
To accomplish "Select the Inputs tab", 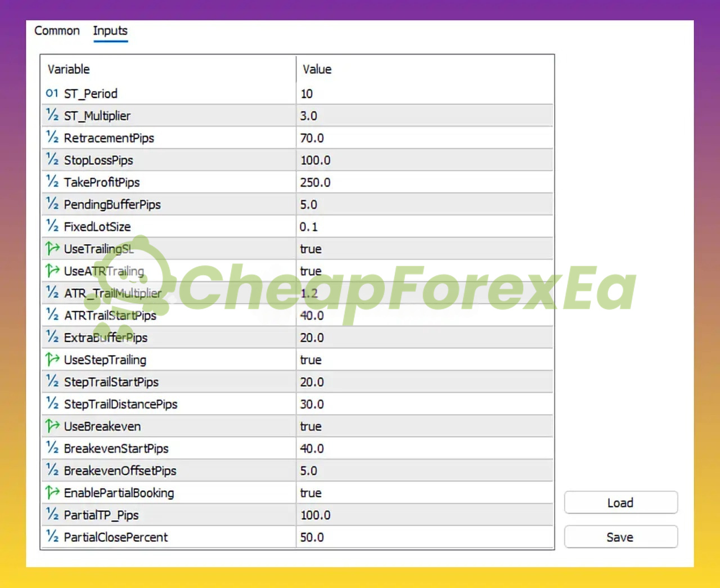I will point(110,31).
